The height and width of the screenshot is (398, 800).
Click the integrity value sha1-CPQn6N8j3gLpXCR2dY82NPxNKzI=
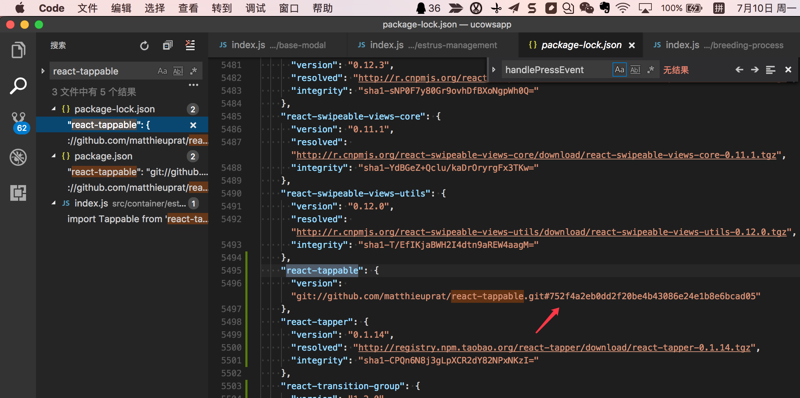pos(447,360)
